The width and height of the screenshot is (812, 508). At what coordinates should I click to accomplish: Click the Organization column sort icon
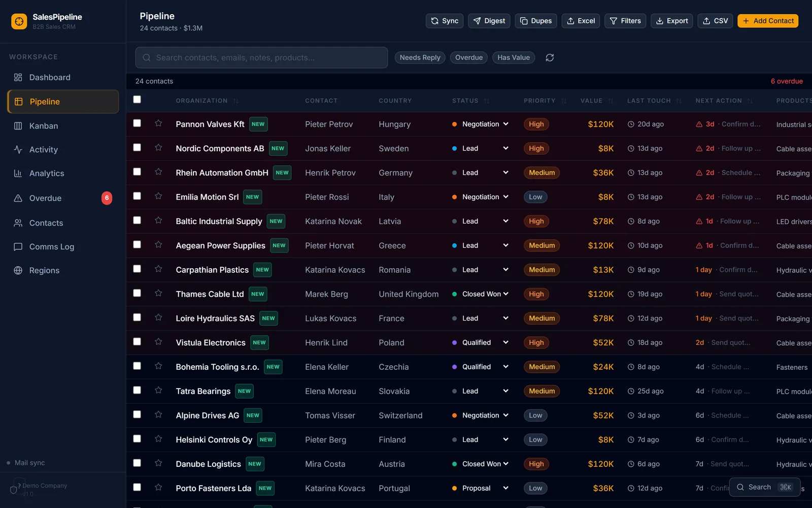236,101
